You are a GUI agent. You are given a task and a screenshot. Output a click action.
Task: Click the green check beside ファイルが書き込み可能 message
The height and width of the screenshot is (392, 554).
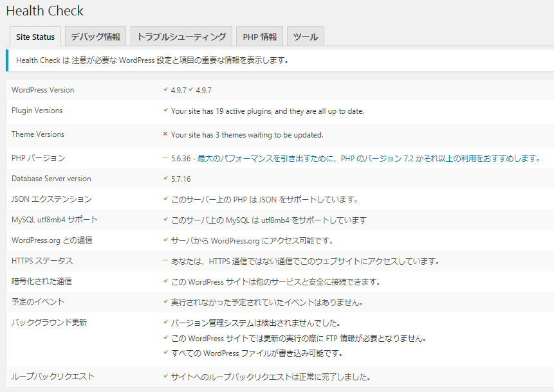click(x=165, y=352)
